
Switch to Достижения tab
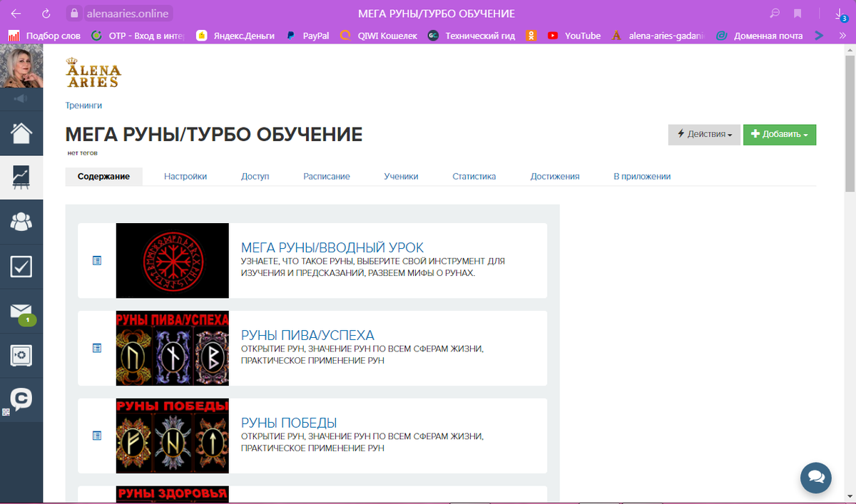click(x=555, y=176)
